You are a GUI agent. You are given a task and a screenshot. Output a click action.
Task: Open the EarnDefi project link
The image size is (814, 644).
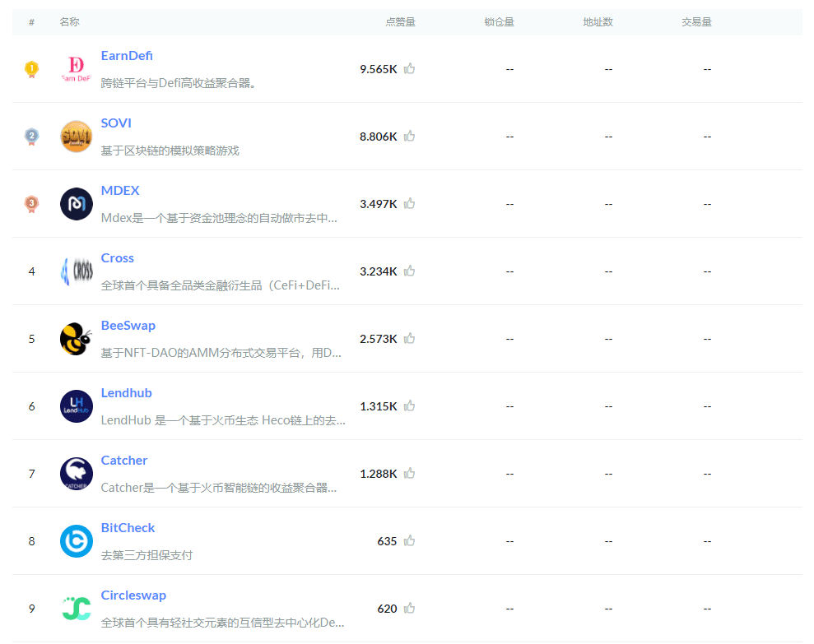coord(127,56)
